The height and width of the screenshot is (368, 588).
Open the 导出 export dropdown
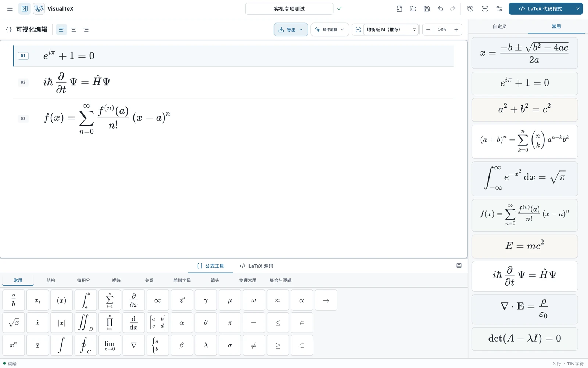[x=291, y=29]
